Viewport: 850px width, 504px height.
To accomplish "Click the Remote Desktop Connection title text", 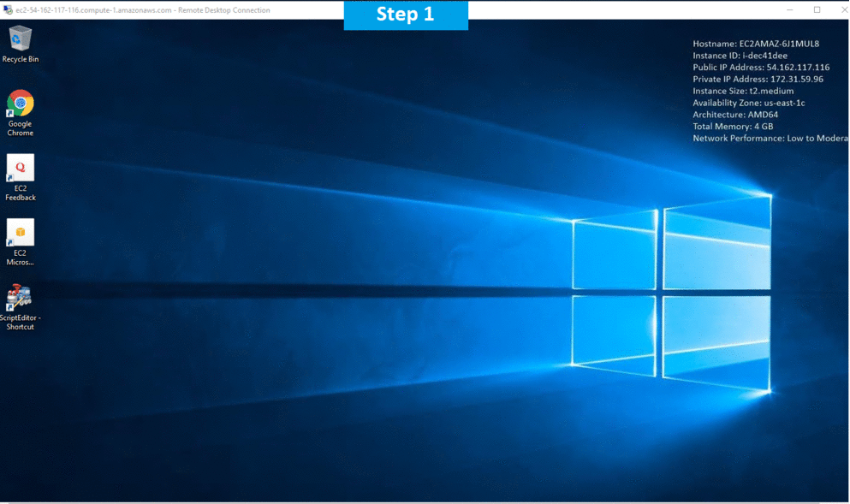I will (x=143, y=10).
